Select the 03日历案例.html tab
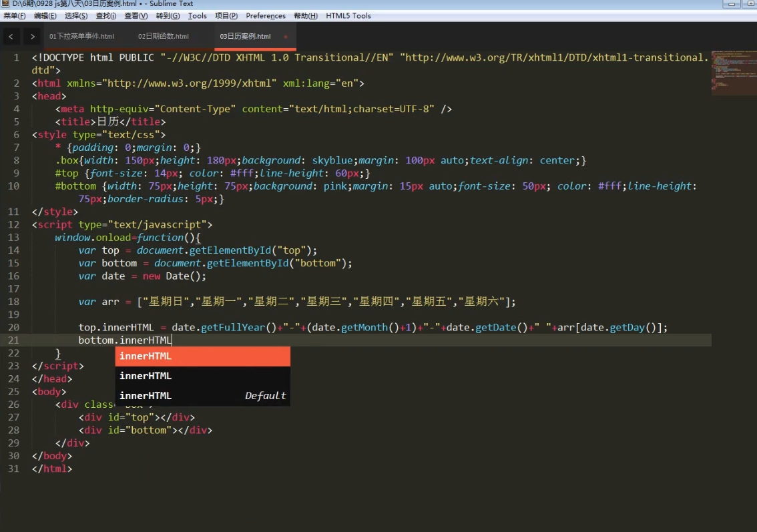Screen dimensions: 757x532 [x=245, y=36]
